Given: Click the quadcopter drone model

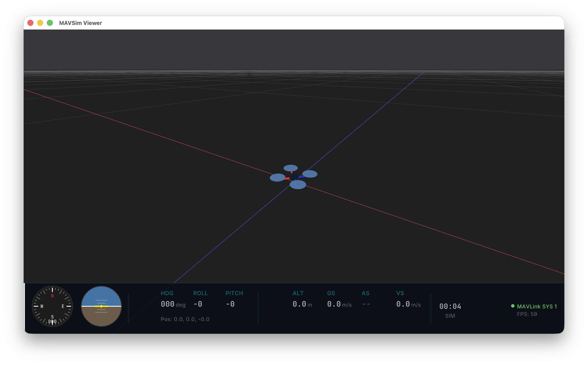Looking at the screenshot, I should 294,177.
